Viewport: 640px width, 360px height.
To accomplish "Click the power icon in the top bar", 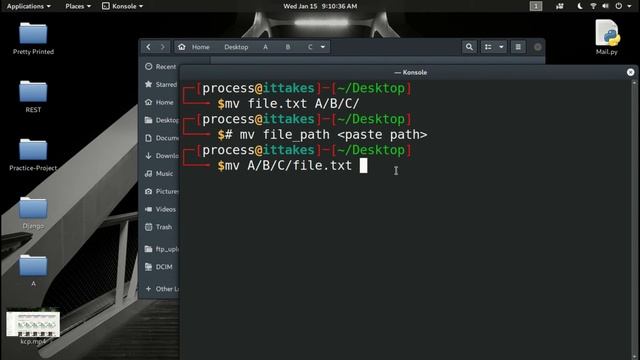I will [619, 6].
